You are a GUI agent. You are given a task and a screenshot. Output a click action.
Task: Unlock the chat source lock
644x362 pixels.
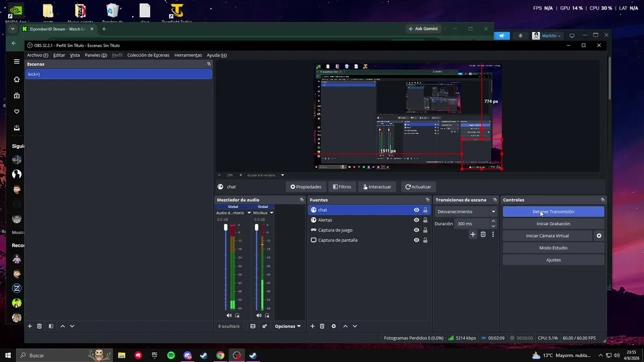pyautogui.click(x=425, y=210)
